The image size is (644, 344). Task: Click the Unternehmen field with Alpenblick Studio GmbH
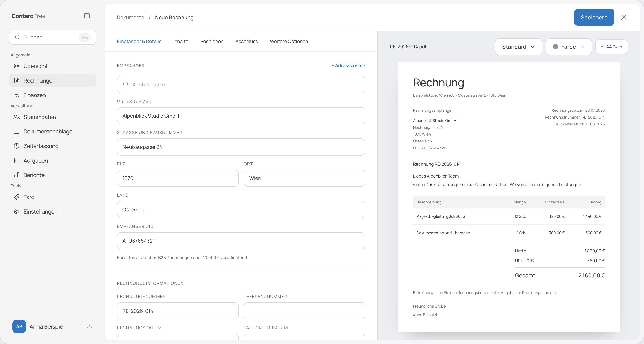(x=241, y=116)
